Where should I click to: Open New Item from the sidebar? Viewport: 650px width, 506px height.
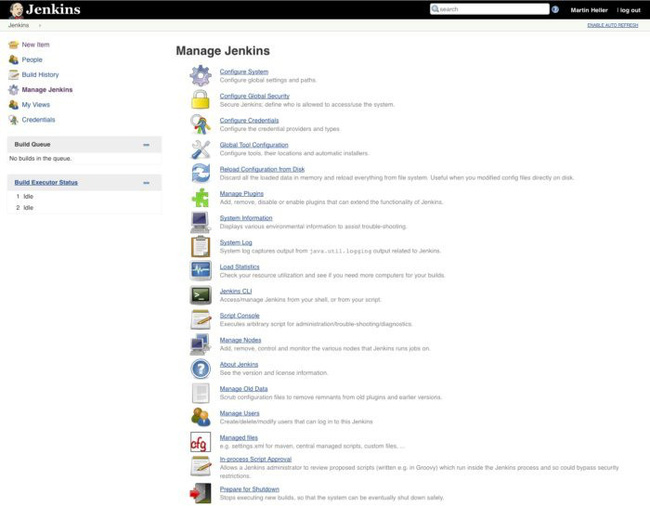(x=36, y=44)
